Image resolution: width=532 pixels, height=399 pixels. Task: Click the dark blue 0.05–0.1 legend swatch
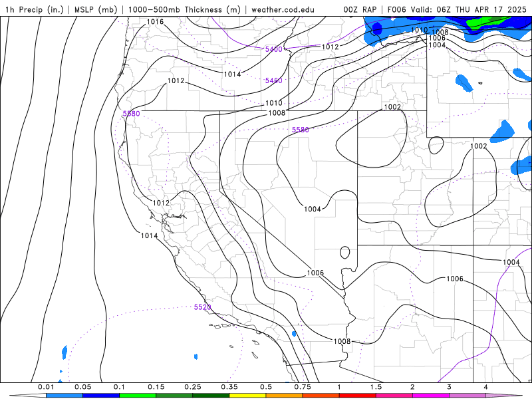(x=101, y=396)
